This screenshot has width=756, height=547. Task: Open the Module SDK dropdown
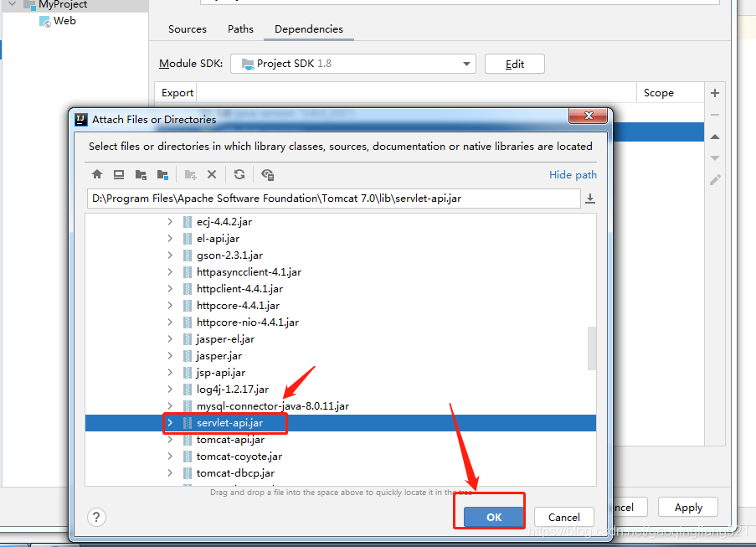tap(465, 63)
